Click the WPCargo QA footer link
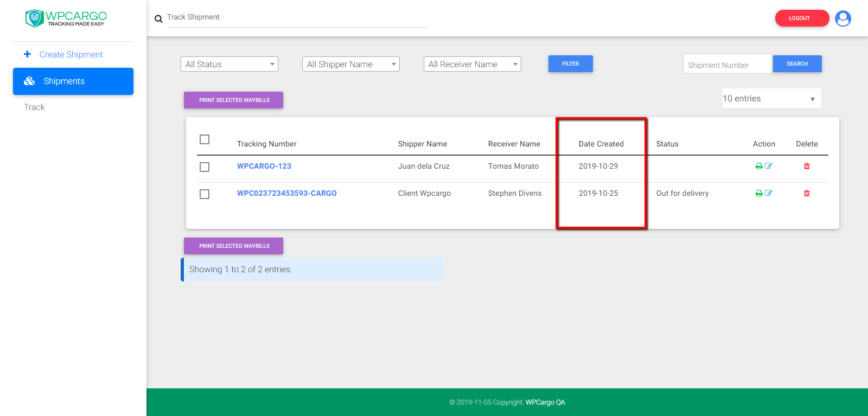 (x=545, y=402)
